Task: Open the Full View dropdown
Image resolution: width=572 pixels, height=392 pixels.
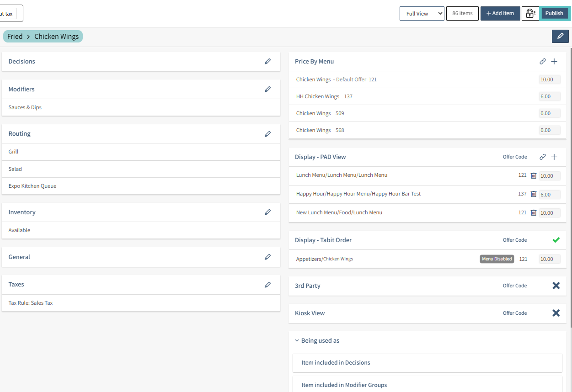Action: click(x=422, y=13)
